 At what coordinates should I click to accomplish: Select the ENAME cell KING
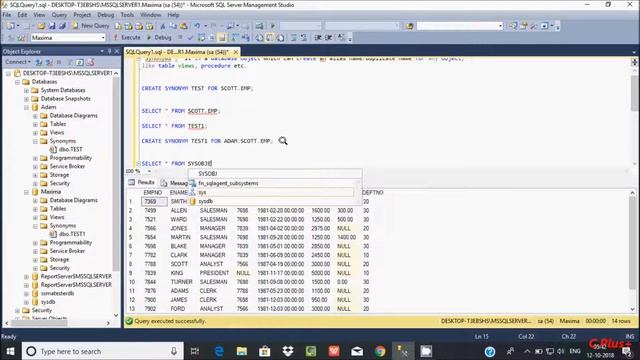pyautogui.click(x=177, y=273)
